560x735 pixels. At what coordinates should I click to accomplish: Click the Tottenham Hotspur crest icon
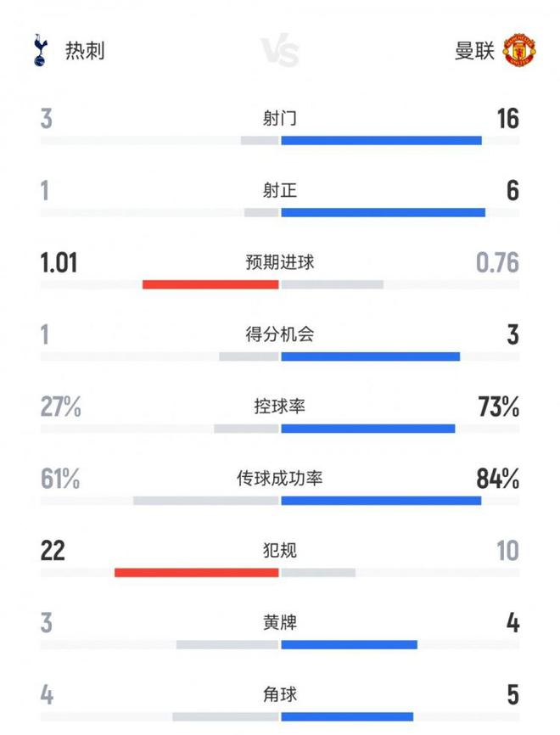point(38,51)
